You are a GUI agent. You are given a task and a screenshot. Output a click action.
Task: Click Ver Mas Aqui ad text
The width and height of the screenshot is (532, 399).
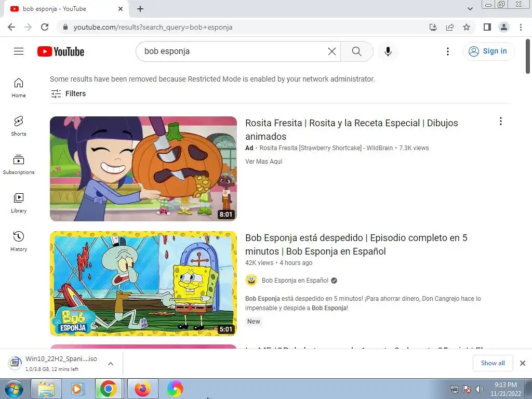[x=263, y=162]
